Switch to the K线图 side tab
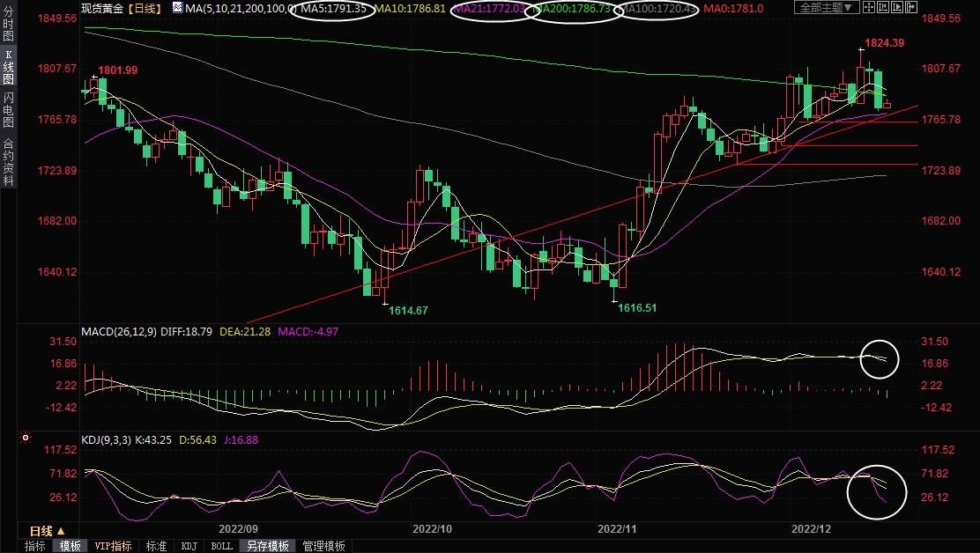Screen dimensions: 980x553 click(8, 68)
